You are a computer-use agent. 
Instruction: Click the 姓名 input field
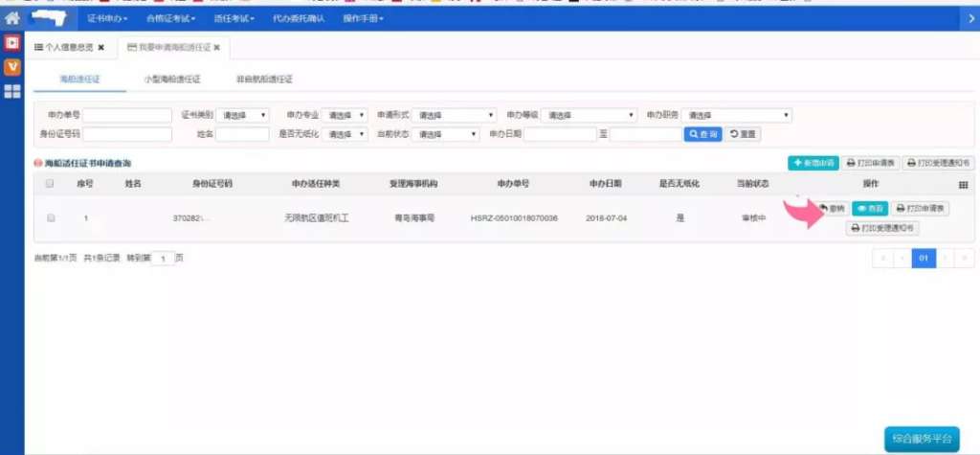[242, 134]
